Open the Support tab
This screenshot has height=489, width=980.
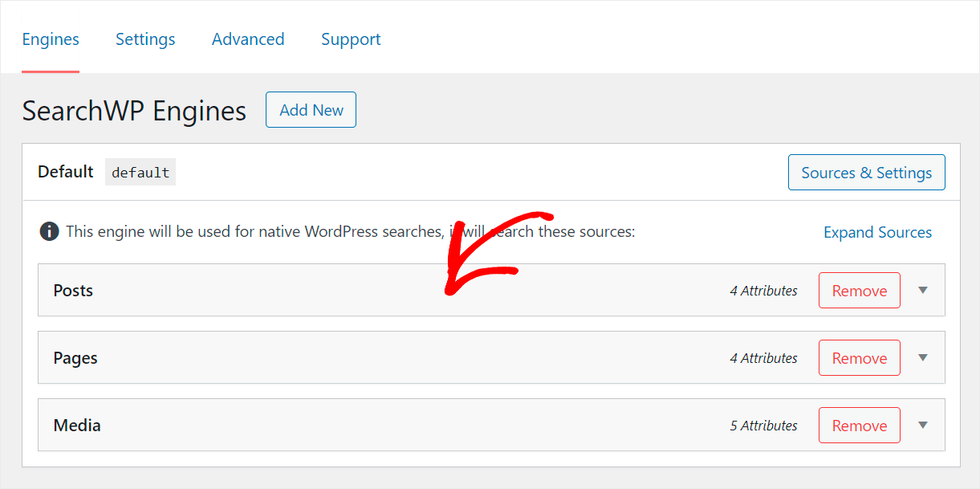click(x=351, y=39)
